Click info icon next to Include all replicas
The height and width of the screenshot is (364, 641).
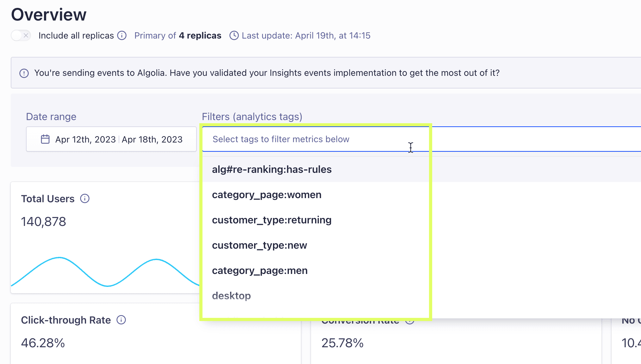122,35
